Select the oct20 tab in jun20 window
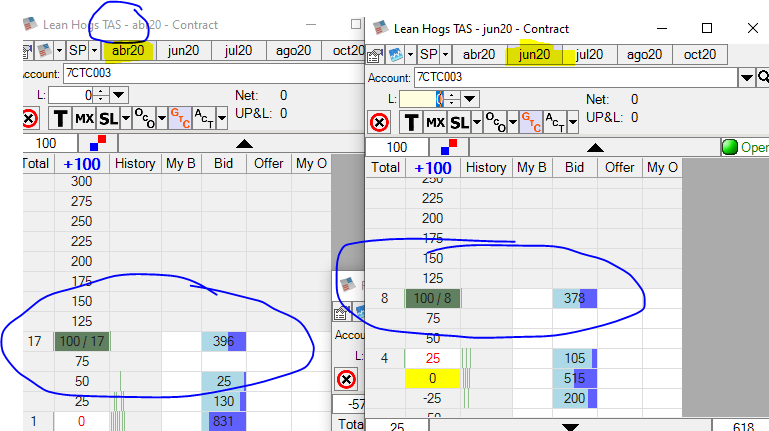Viewport: 769px width, 431px height. coord(700,54)
